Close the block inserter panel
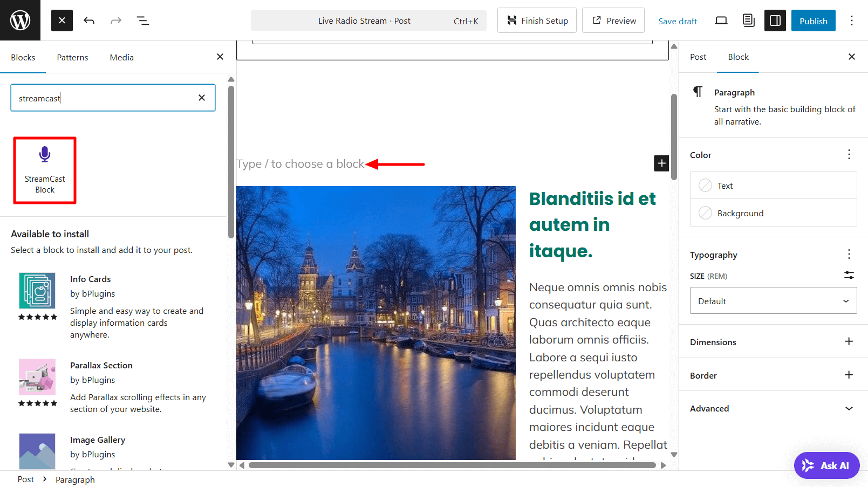868x487 pixels. pyautogui.click(x=220, y=57)
